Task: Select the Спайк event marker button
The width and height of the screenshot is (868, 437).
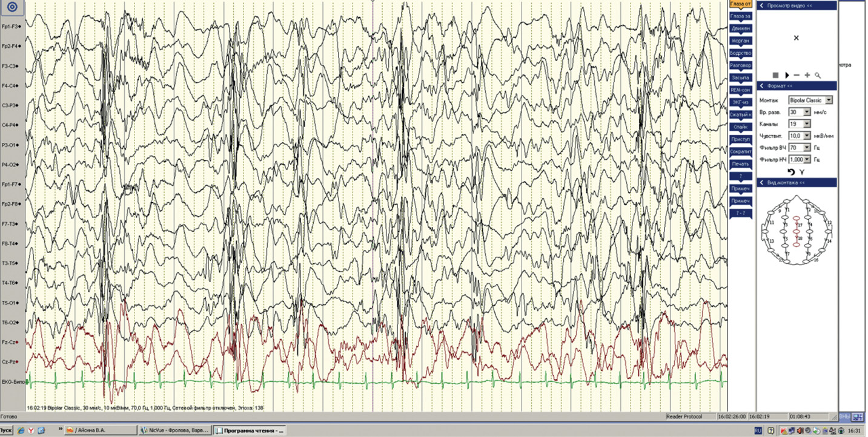Action: (x=740, y=126)
